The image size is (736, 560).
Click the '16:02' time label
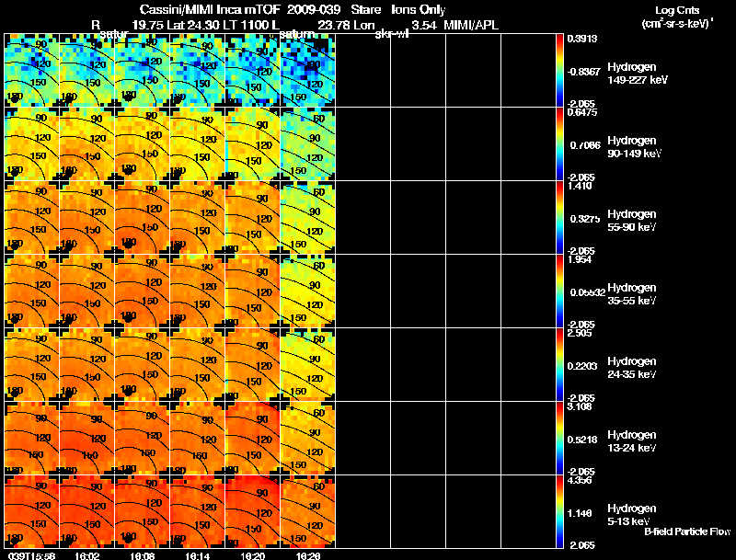[86, 555]
